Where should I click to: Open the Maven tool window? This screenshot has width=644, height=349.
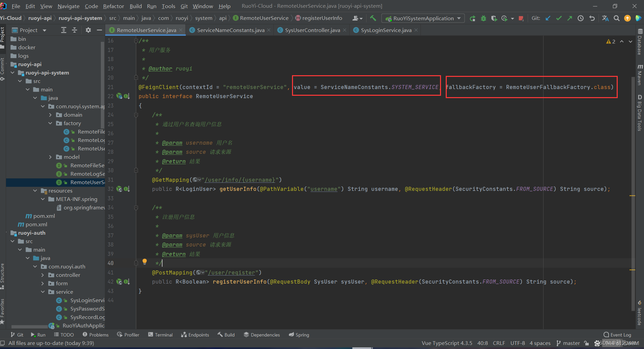pyautogui.click(x=640, y=75)
